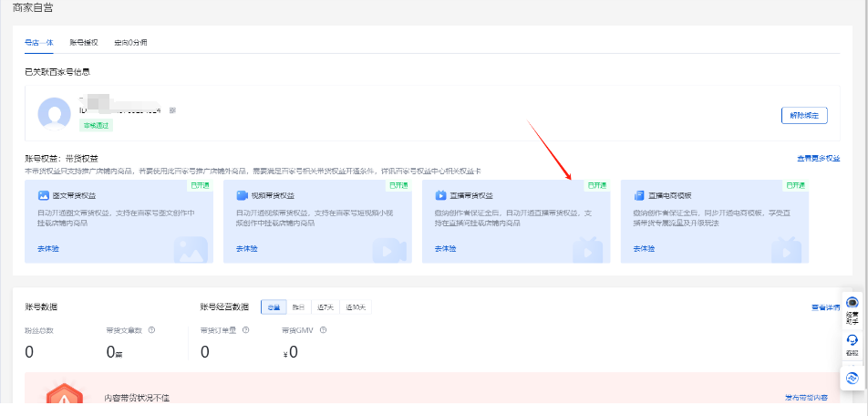Click the ¥0 带货GMV value

(290, 352)
